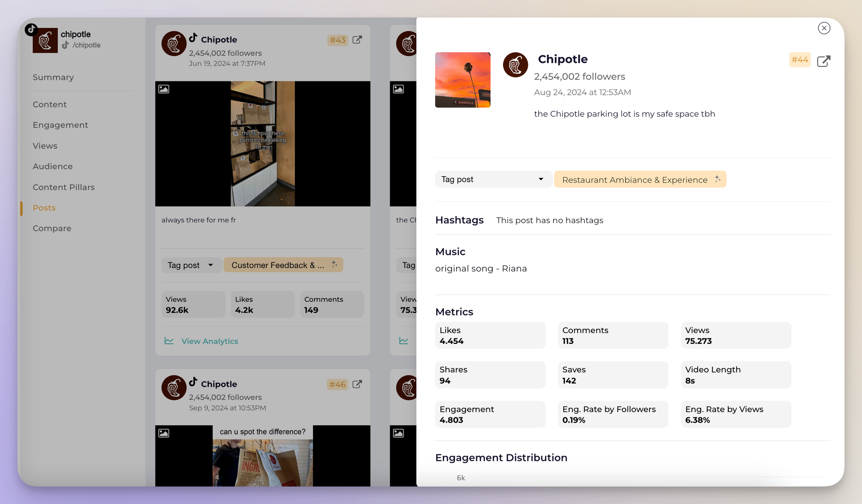Click the sparkle icon on Restaurant Ambiance tag
862x504 pixels.
(717, 179)
